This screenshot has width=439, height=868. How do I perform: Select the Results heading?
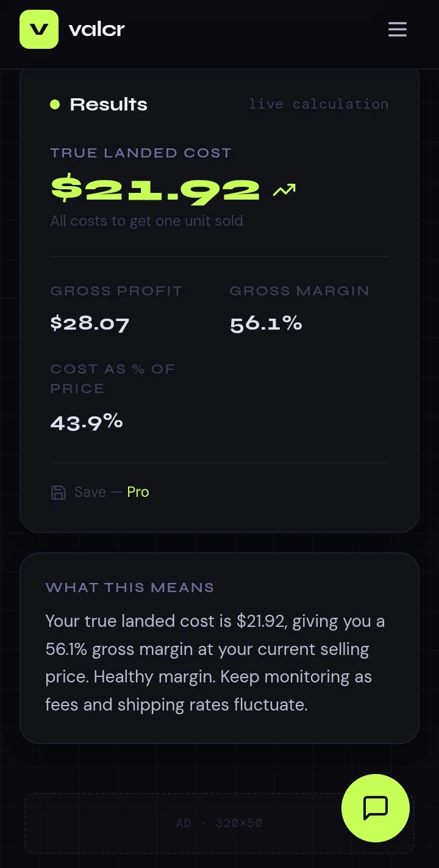[109, 104]
